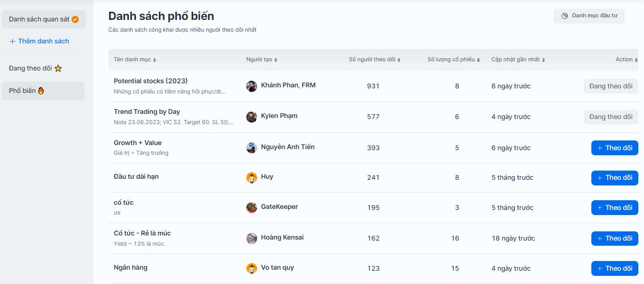Follow the Growth + Value list

[614, 148]
